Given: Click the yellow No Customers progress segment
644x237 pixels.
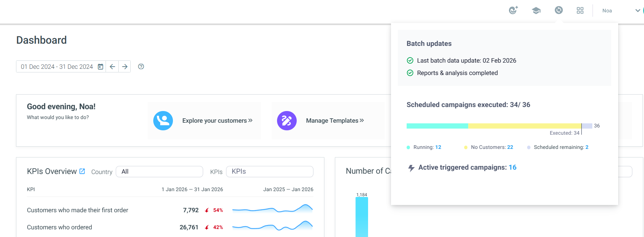Looking at the screenshot, I should 525,126.
